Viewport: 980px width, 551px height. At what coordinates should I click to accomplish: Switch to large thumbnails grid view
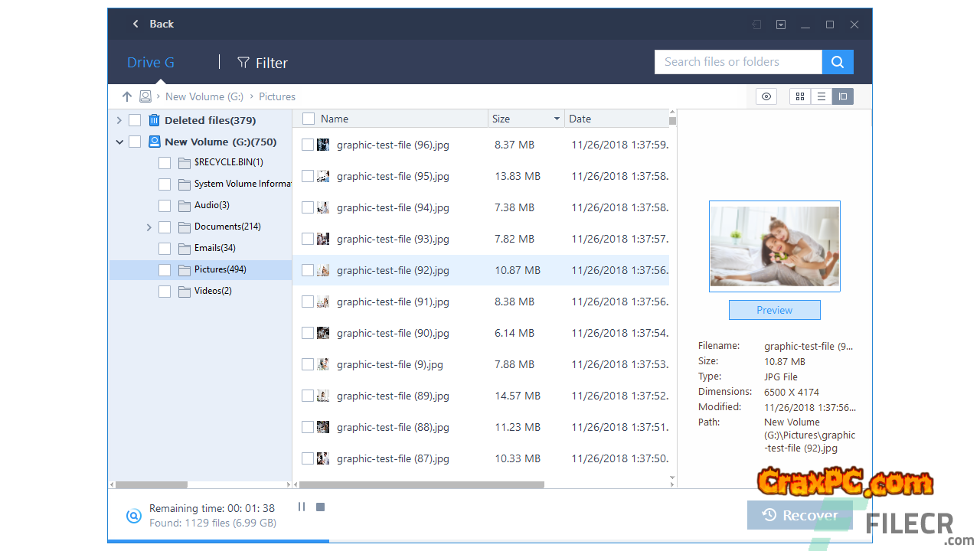[x=800, y=96]
